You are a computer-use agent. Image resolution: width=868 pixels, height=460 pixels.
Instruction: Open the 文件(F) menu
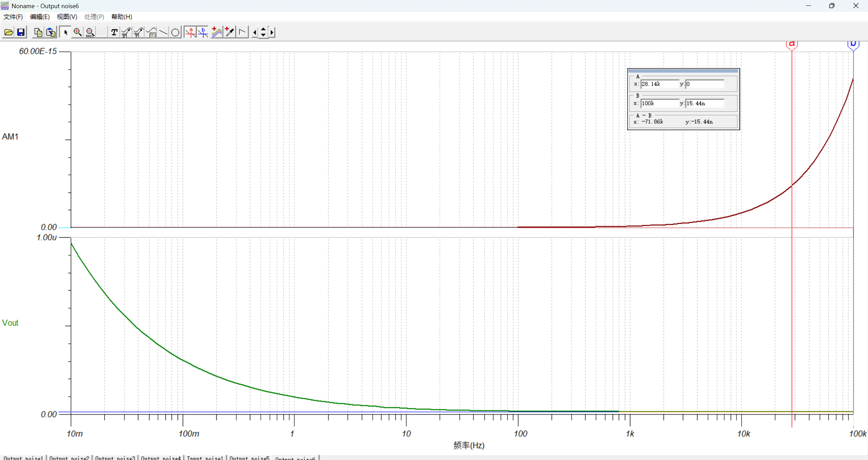pyautogui.click(x=13, y=17)
